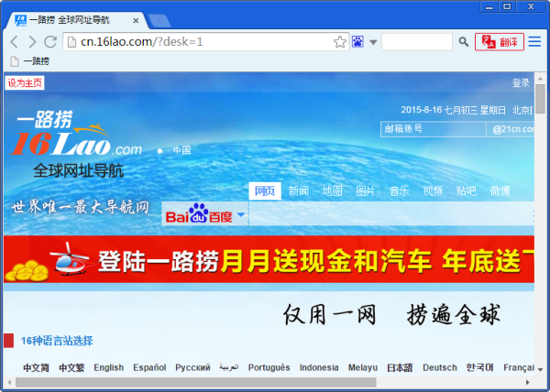Screen dimensions: 550x392
Task: Choose the 日本語 language site
Action: pos(400,367)
